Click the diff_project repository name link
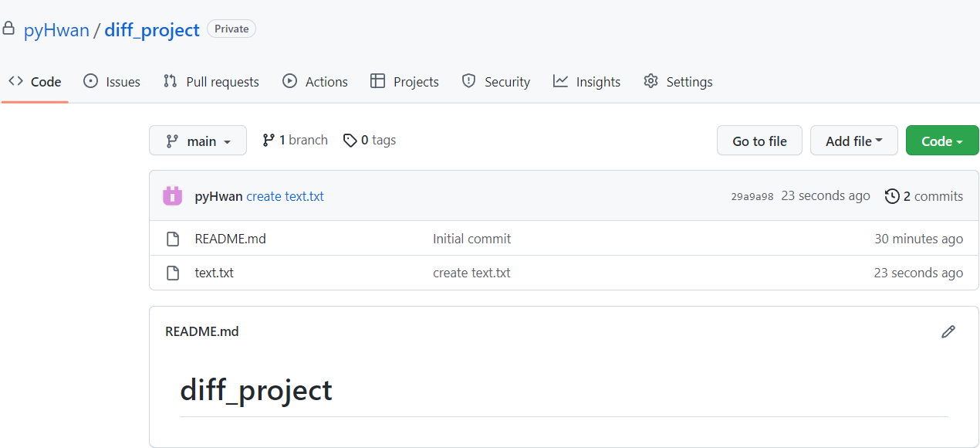 pos(152,31)
